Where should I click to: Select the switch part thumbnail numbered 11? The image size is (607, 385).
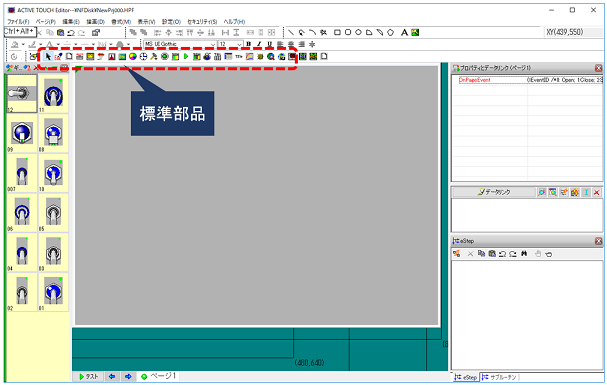[53, 94]
